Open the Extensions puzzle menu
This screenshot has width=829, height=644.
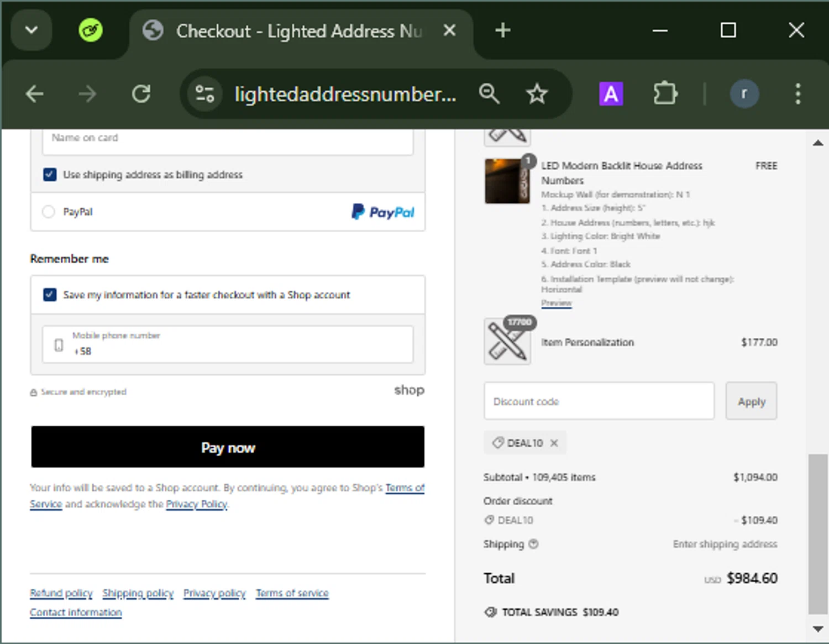tap(665, 94)
